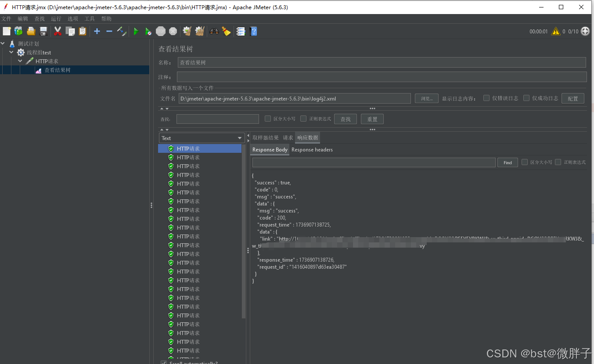Clear all results with double gear-broom icon

click(200, 31)
